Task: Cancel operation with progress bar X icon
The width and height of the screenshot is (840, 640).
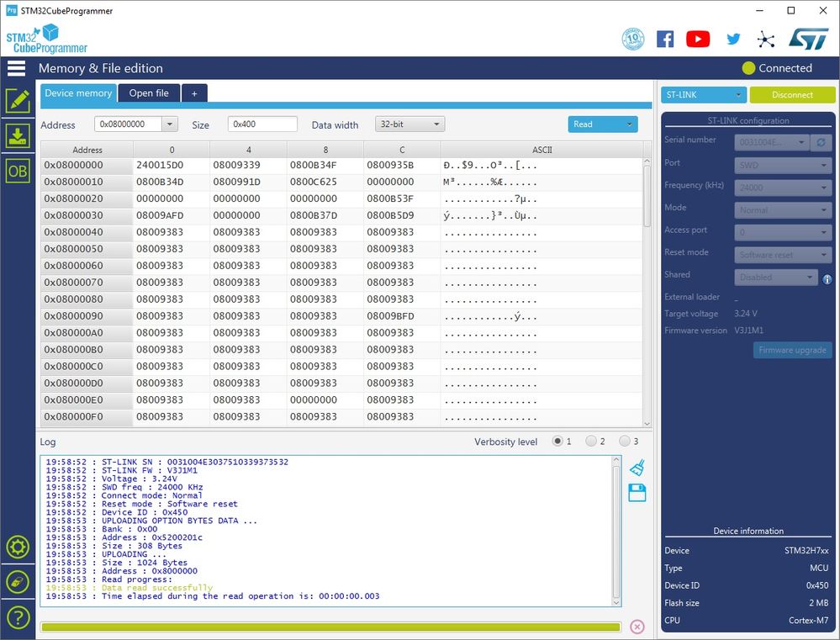Action: click(x=637, y=627)
